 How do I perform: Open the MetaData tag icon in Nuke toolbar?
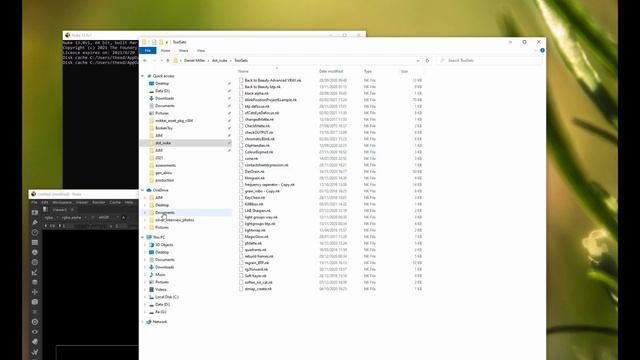pyautogui.click(x=35, y=342)
